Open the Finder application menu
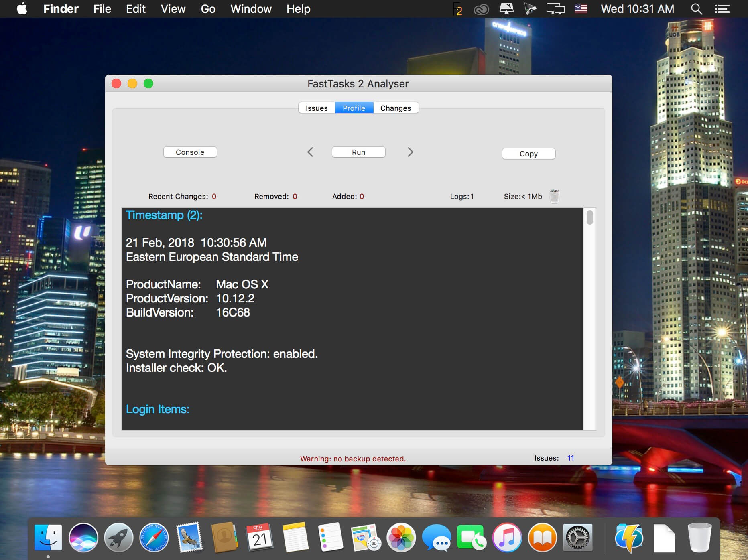The image size is (748, 560). (x=61, y=9)
